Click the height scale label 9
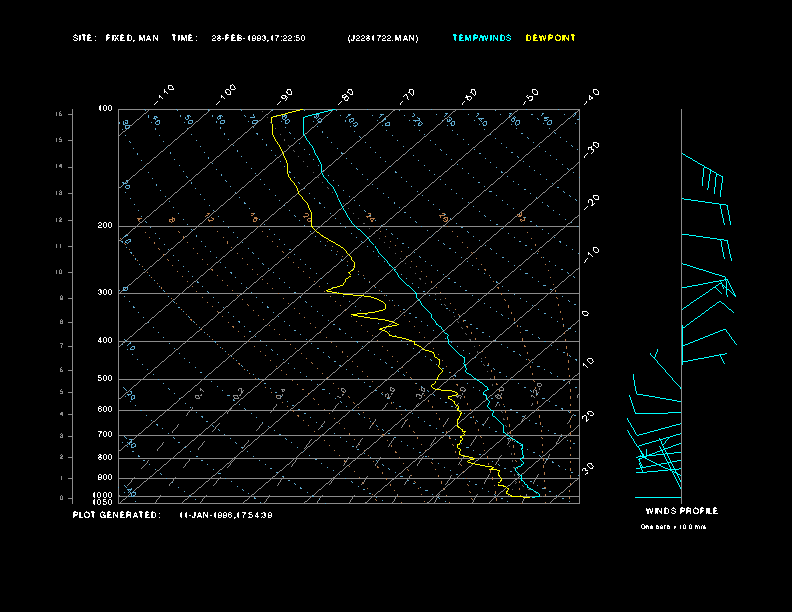 [x=62, y=298]
